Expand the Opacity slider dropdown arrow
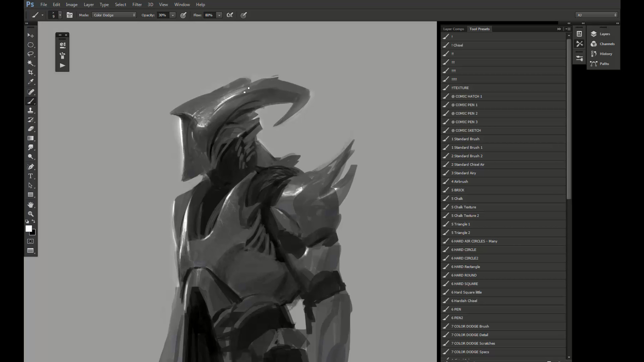Image resolution: width=644 pixels, height=362 pixels. (x=173, y=15)
